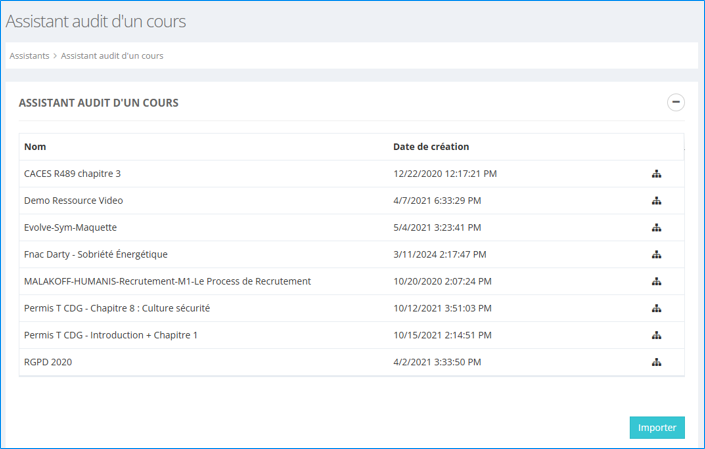Click hierarchy icon for Permis T CDG Introduction
The image size is (705, 449).
tap(657, 336)
